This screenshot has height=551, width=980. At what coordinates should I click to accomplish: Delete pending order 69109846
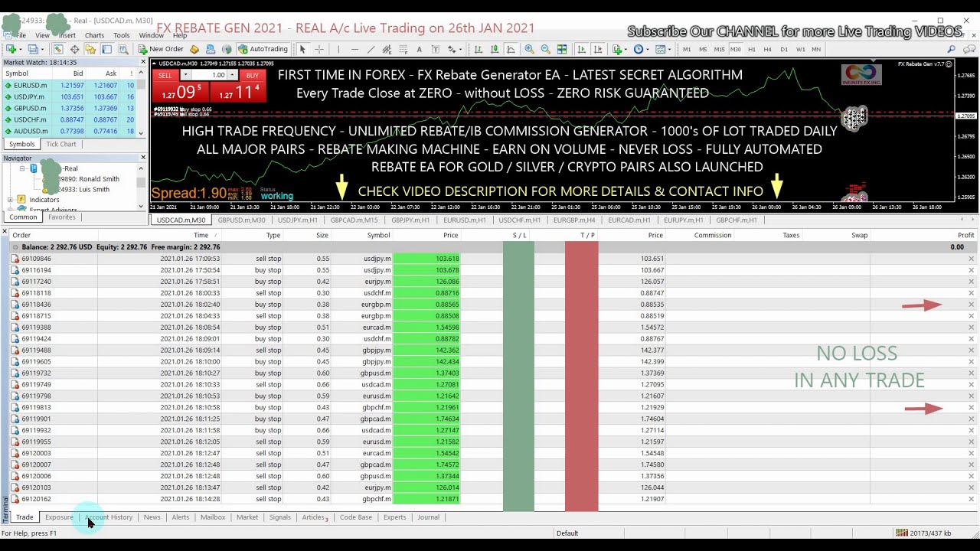pos(971,259)
